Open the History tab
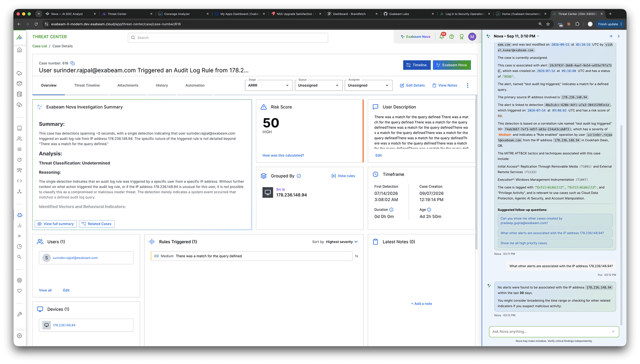The image size is (640, 364). pos(162,85)
